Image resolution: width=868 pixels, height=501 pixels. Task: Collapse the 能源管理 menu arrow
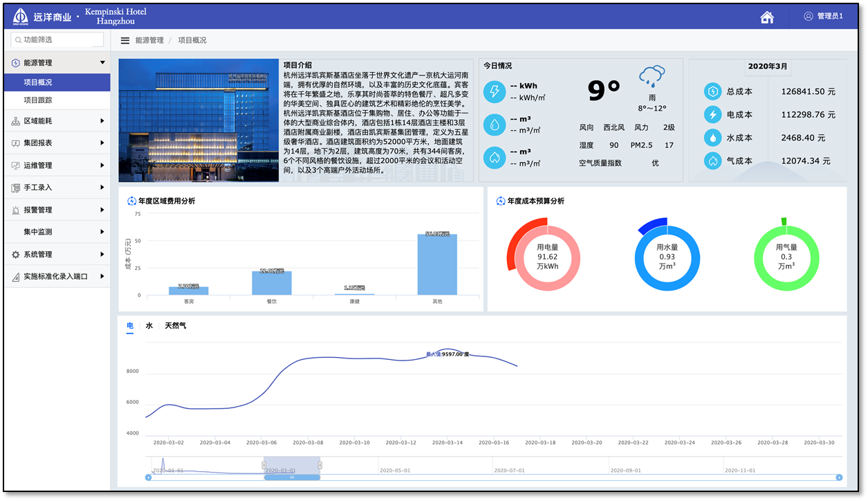[x=102, y=63]
